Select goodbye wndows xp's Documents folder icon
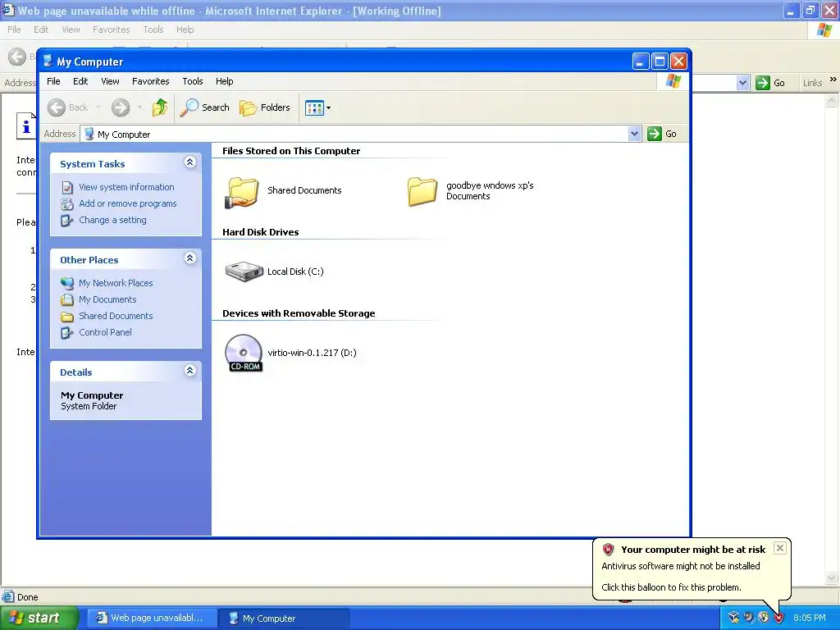Screen dimensions: 840x630 [x=422, y=191]
